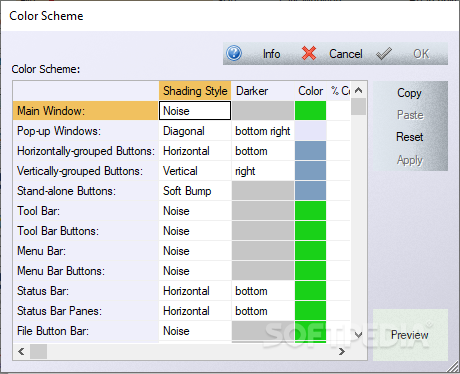Viewport: 460px width, 374px height.
Task: Click the vertical scrollbar thumb
Action: (x=359, y=106)
